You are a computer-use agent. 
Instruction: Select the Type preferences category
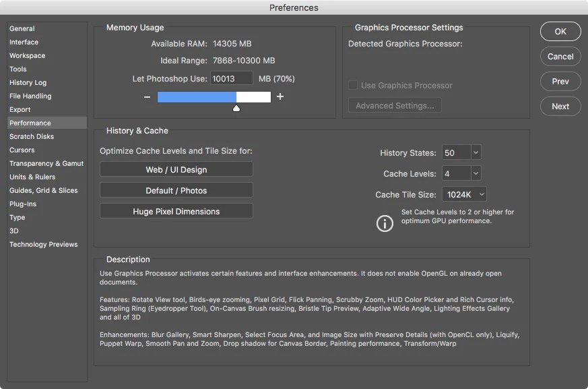click(47, 217)
